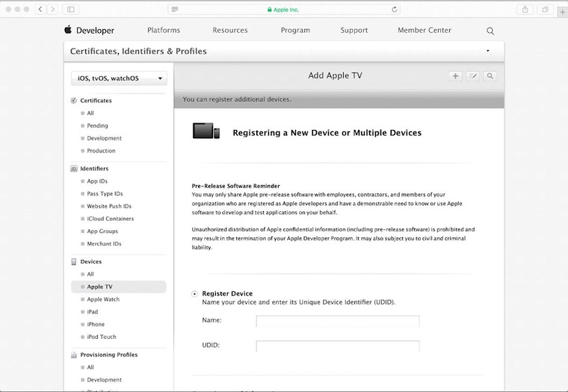Click the Developer home link
Screen dimensions: 568x392
tap(95, 31)
